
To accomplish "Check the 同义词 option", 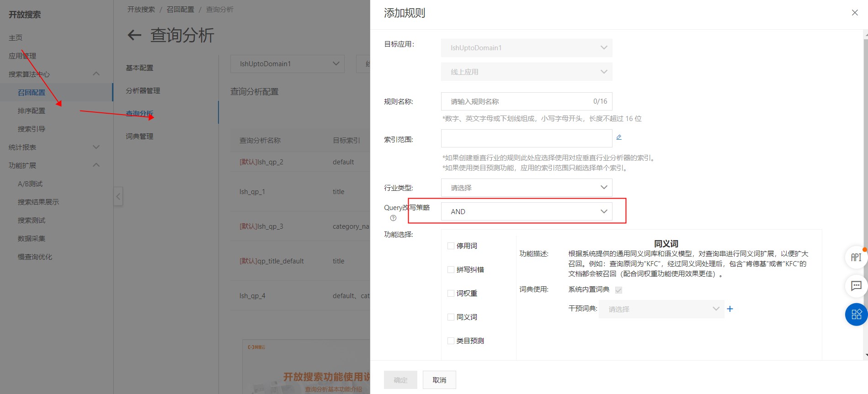I will click(x=451, y=317).
